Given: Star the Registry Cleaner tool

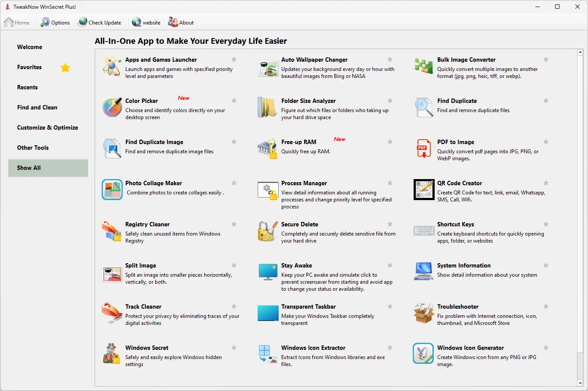Looking at the screenshot, I should click(x=234, y=224).
